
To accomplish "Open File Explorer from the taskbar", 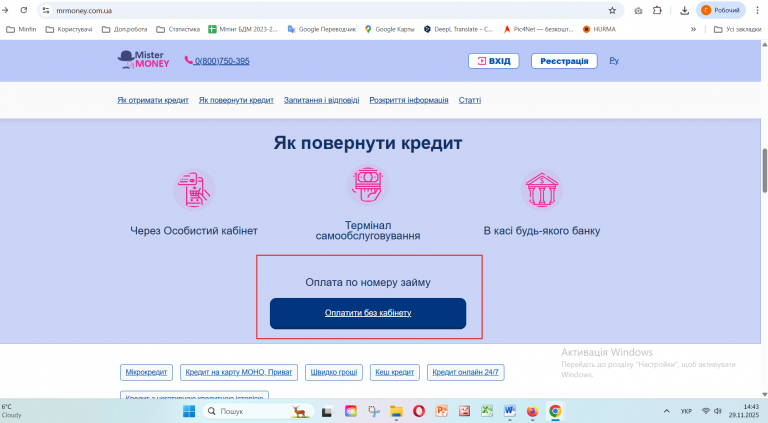I will (396, 411).
